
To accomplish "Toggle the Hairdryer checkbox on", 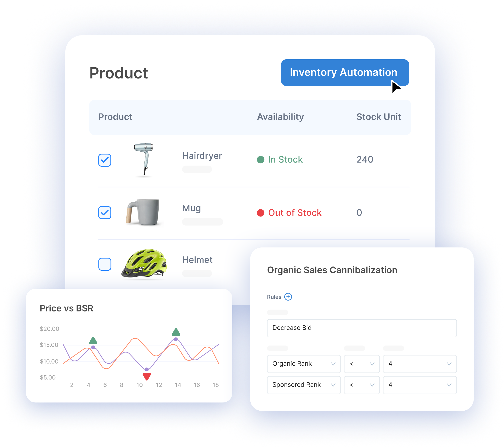I will pyautogui.click(x=105, y=160).
